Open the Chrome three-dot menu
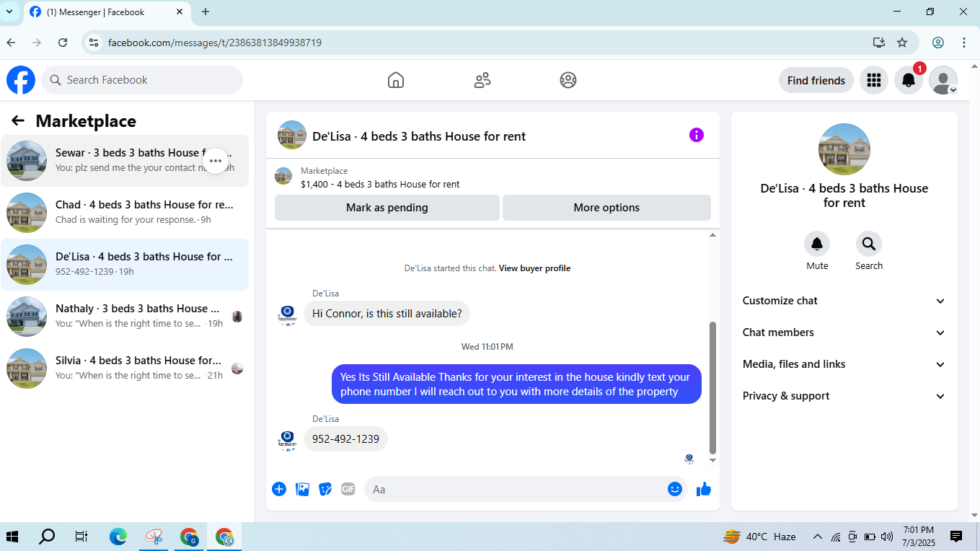980x551 pixels. (964, 43)
